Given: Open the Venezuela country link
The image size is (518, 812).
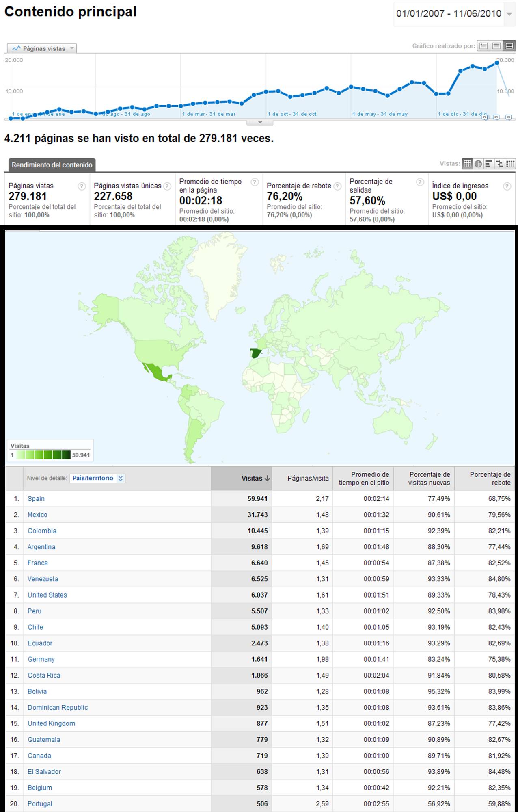Looking at the screenshot, I should 43,579.
